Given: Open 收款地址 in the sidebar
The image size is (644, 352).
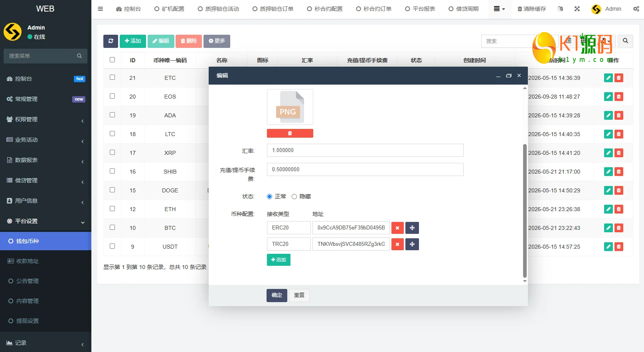Looking at the screenshot, I should pos(45,261).
